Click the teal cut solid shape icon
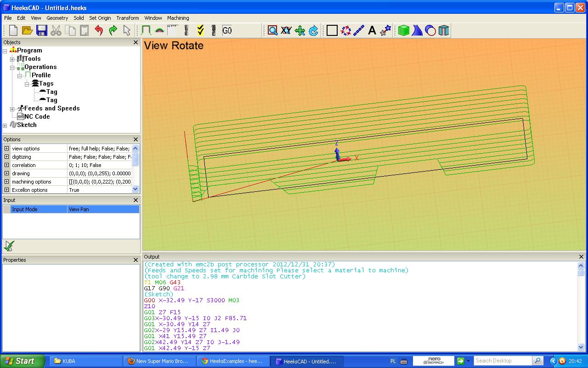Screen dimensions: 588x368 [x=444, y=30]
